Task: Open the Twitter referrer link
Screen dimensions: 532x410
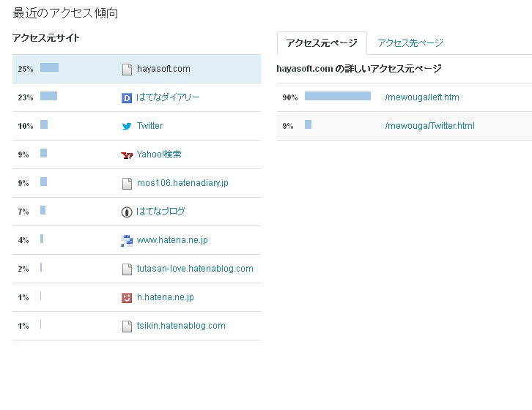Action: pyautogui.click(x=149, y=126)
